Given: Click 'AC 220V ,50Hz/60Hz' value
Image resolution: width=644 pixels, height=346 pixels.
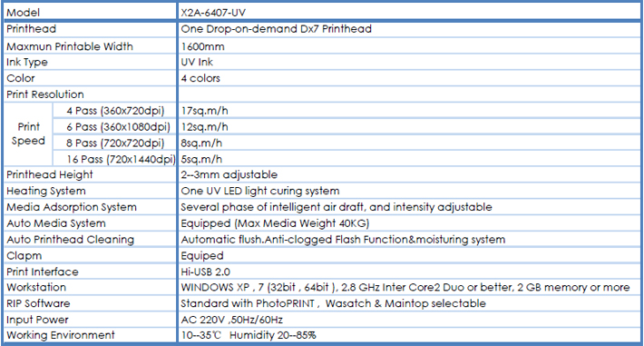Looking at the screenshot, I should coord(231,320).
